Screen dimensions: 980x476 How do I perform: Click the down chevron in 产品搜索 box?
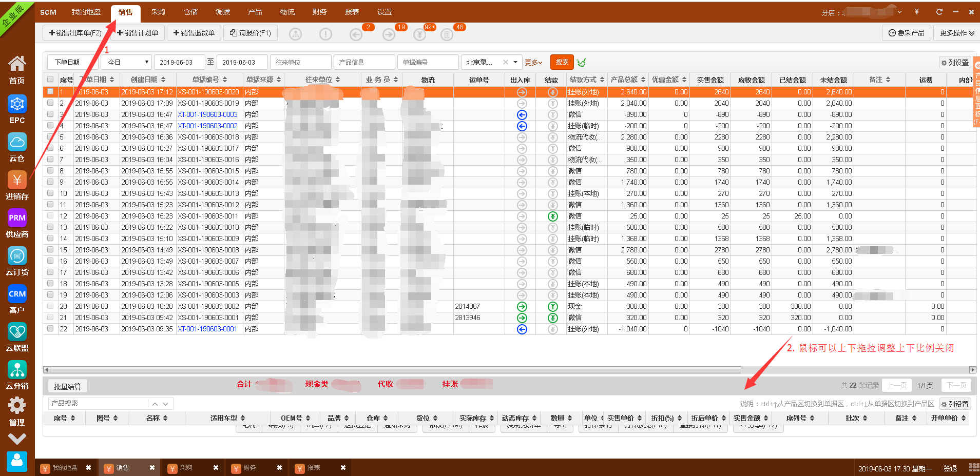165,404
